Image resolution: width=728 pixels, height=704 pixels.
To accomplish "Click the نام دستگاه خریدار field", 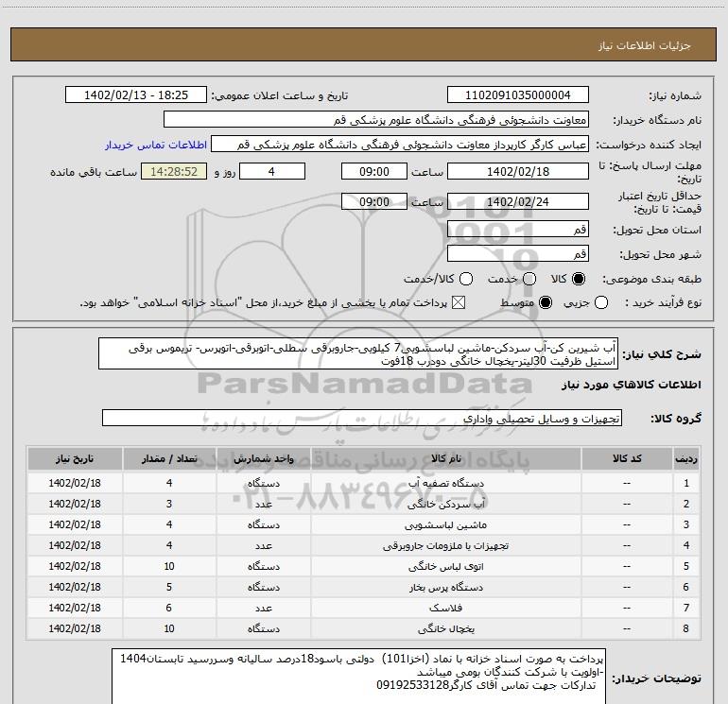I will [x=376, y=120].
